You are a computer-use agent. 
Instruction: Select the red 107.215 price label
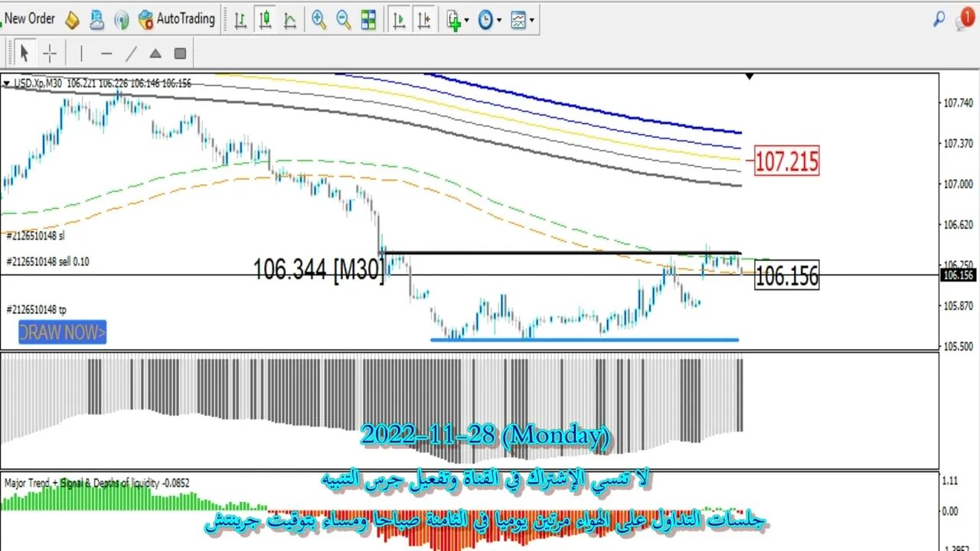click(x=787, y=161)
